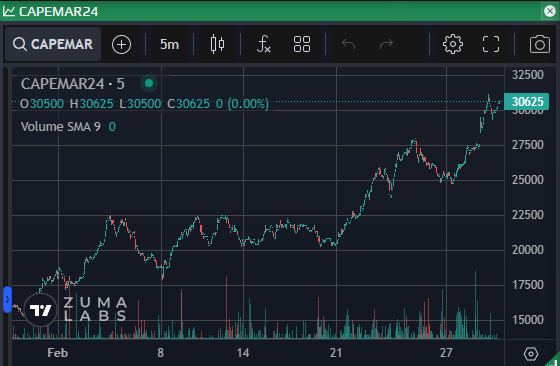This screenshot has width=560, height=366.
Task: Click the 21 date label on time axis
Action: (x=336, y=353)
